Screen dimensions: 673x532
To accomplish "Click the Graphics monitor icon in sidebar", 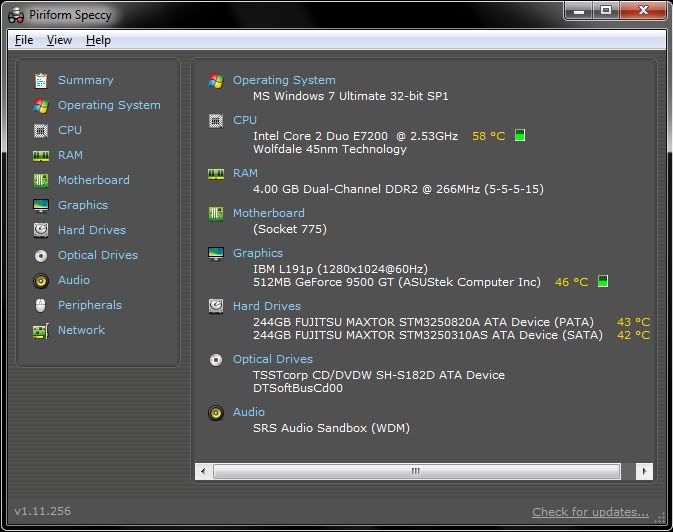I will (x=41, y=205).
